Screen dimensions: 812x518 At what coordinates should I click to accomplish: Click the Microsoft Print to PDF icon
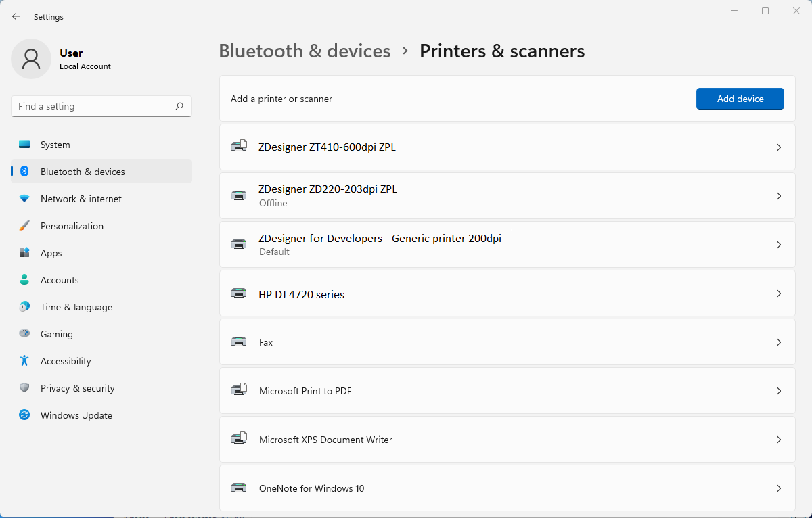tap(239, 390)
